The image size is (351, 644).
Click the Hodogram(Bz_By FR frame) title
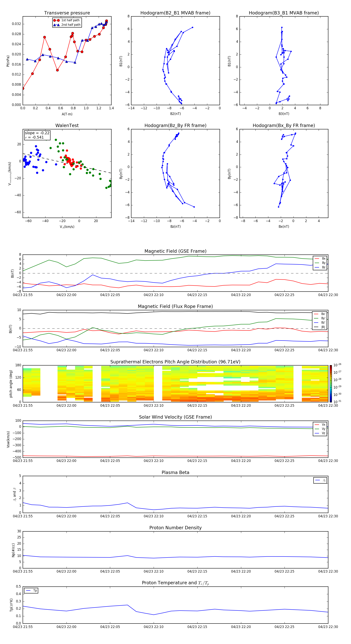tap(175, 125)
